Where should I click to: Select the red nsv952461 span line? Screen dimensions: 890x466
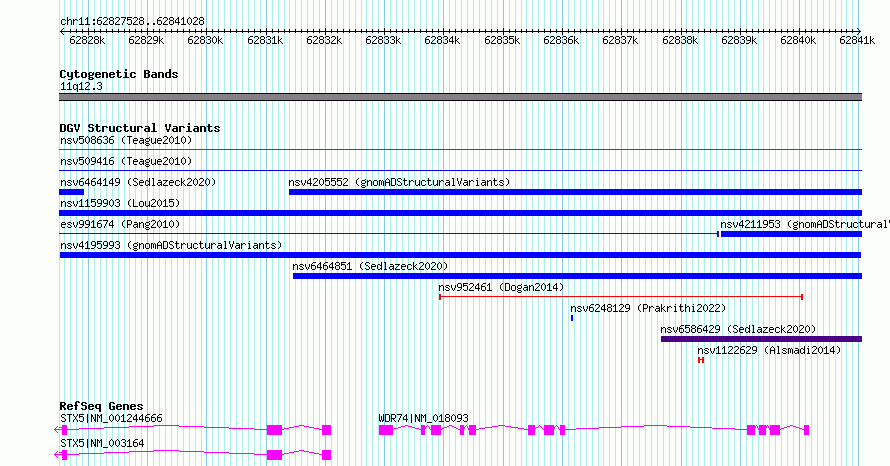tap(621, 297)
